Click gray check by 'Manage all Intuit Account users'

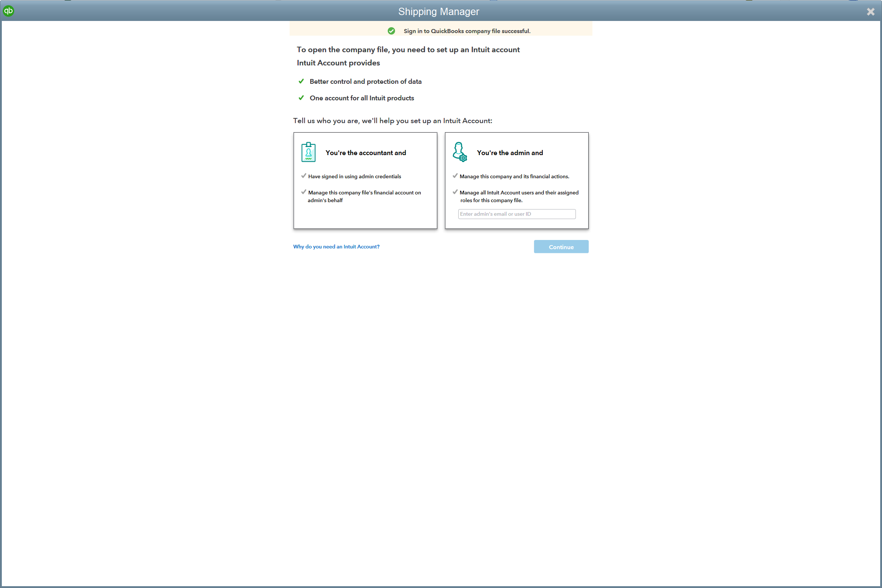455,192
